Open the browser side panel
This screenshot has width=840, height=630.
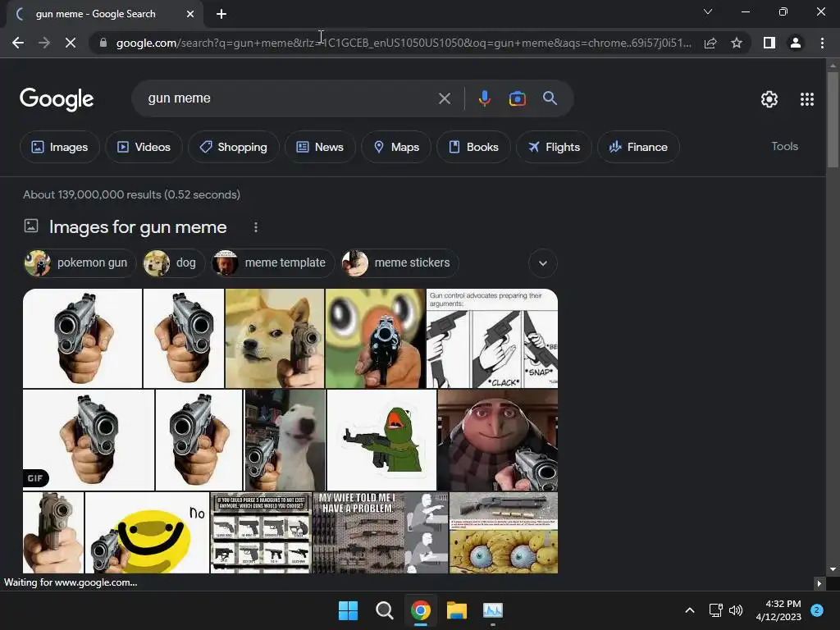(769, 43)
